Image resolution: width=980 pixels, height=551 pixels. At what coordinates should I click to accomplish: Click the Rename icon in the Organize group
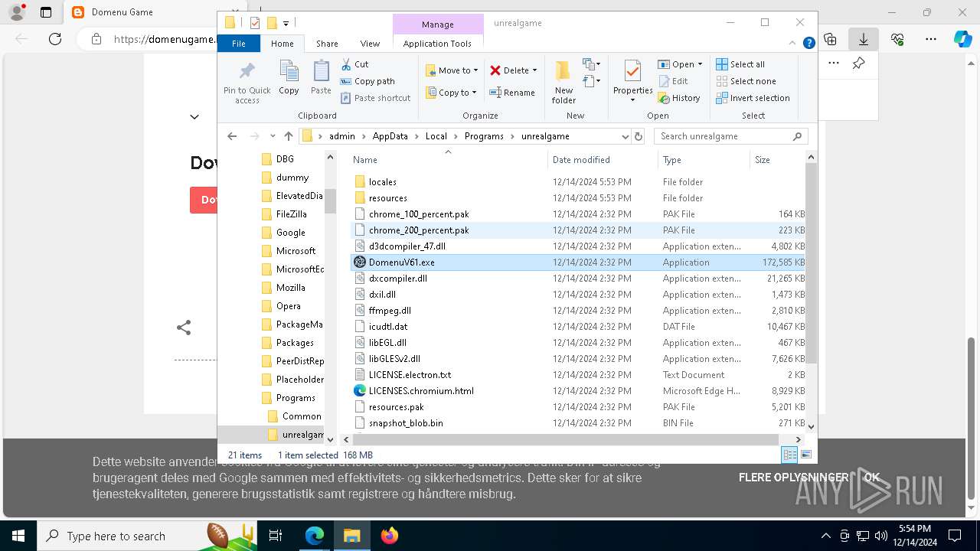coord(495,93)
